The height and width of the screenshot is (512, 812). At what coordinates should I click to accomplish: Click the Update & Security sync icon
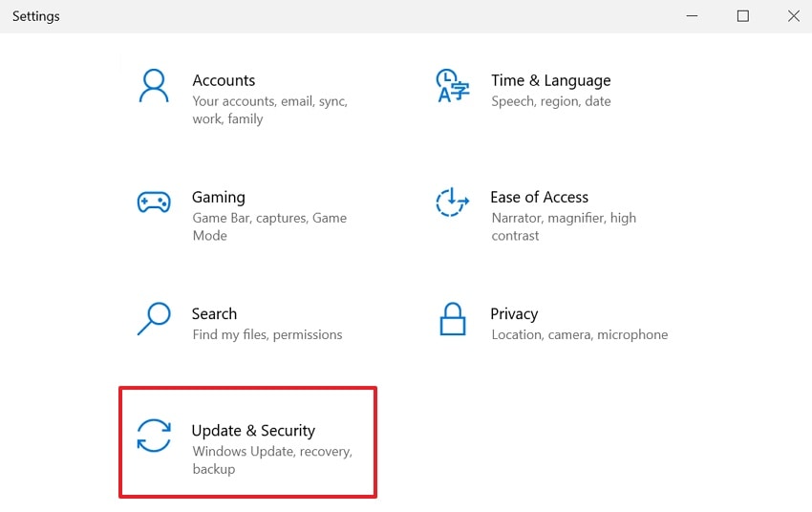tap(154, 436)
